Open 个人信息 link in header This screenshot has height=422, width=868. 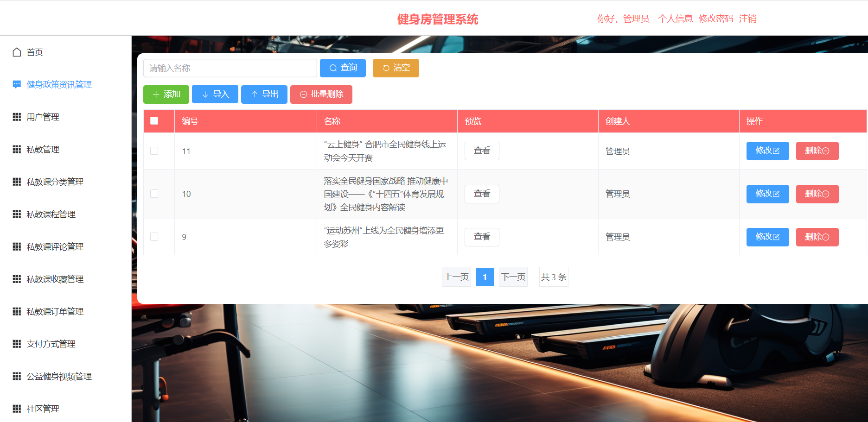(675, 19)
